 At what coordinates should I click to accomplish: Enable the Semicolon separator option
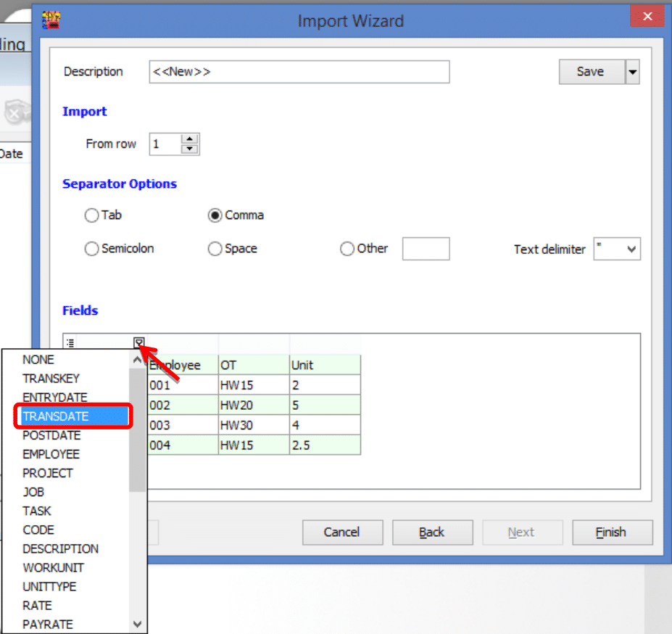click(92, 249)
